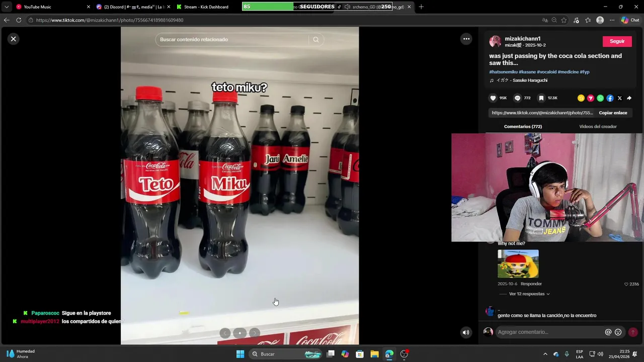The height and width of the screenshot is (362, 644).
Task: Save the post with the bookmark icon
Action: (541, 98)
